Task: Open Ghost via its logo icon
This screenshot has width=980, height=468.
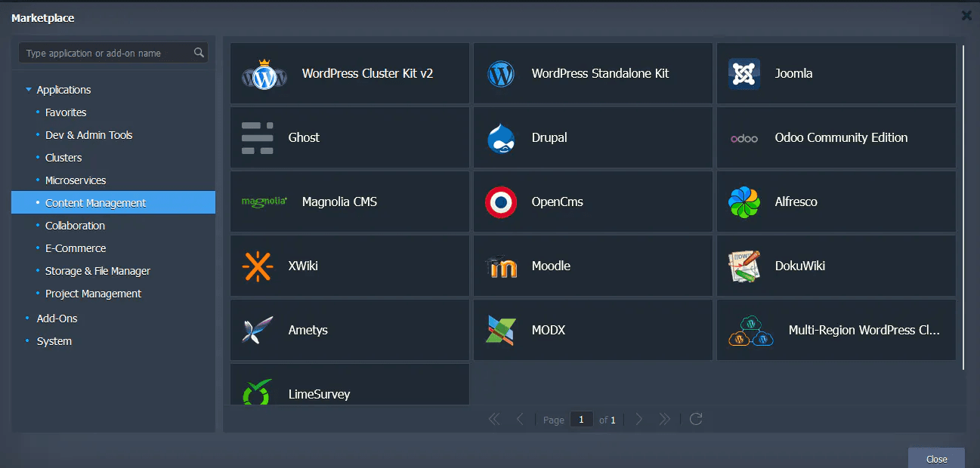Action: (257, 137)
